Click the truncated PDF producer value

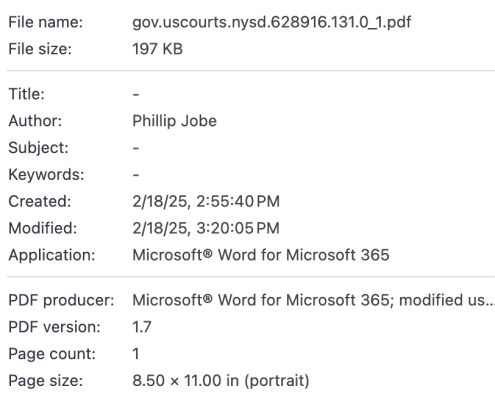point(313,300)
